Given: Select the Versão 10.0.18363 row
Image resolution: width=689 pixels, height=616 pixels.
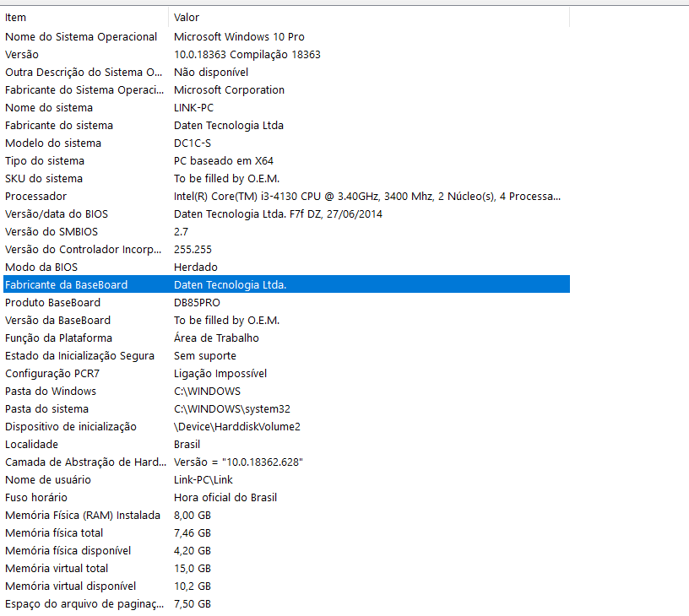Looking at the screenshot, I should (286, 55).
